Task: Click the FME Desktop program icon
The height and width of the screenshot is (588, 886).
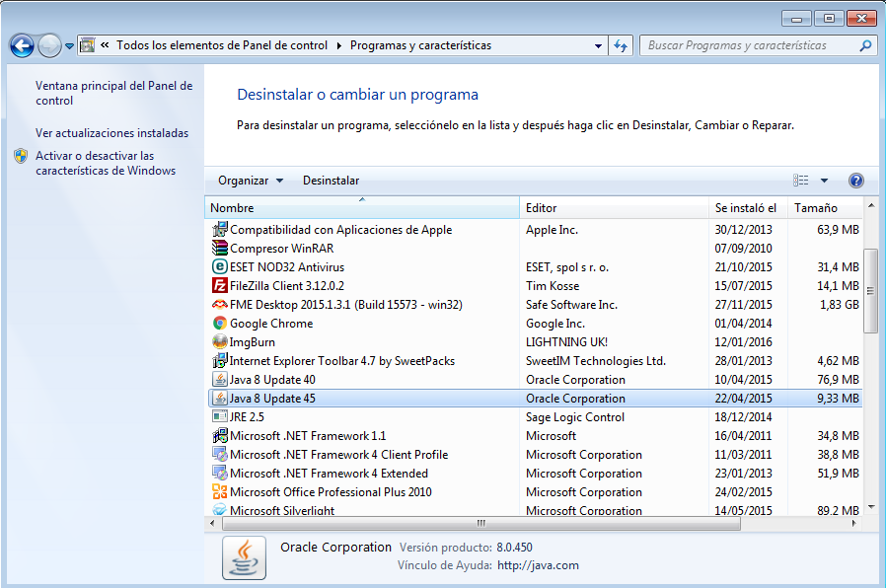Action: [220, 305]
